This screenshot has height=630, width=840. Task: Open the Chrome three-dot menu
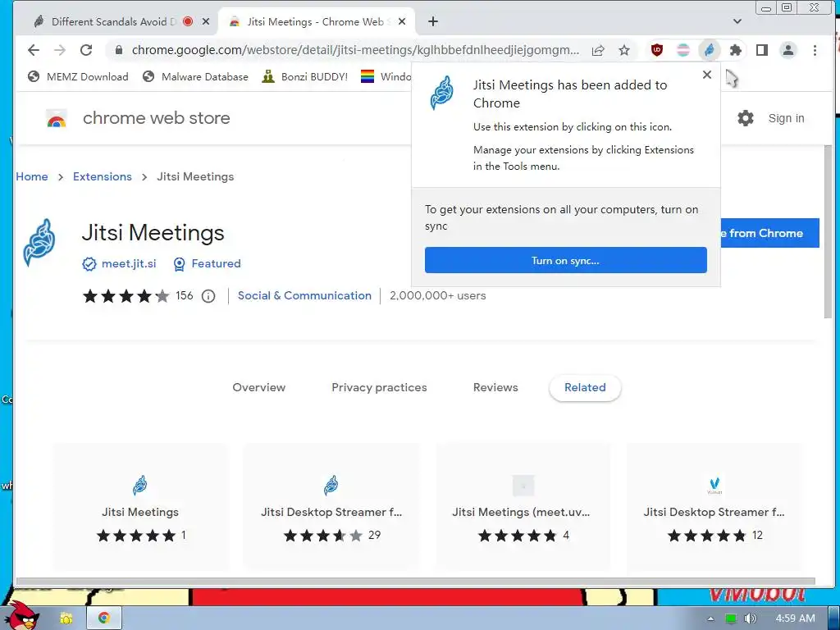[815, 50]
